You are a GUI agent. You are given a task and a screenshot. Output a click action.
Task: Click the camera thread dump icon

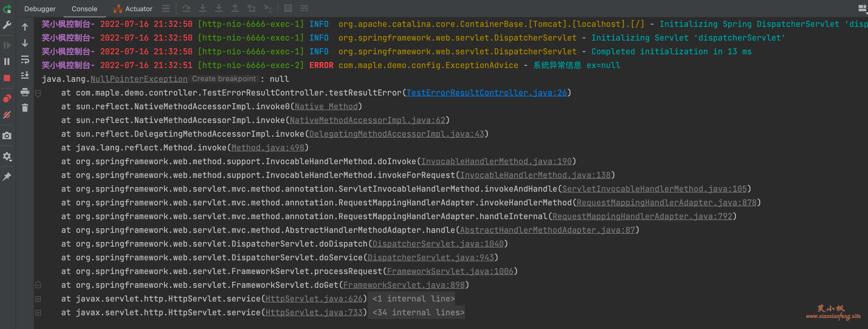[7, 136]
